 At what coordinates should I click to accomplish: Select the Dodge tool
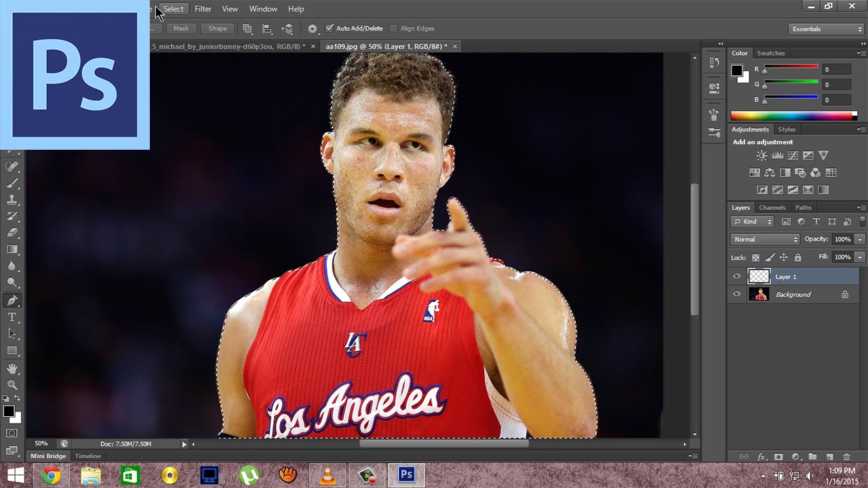[12, 283]
